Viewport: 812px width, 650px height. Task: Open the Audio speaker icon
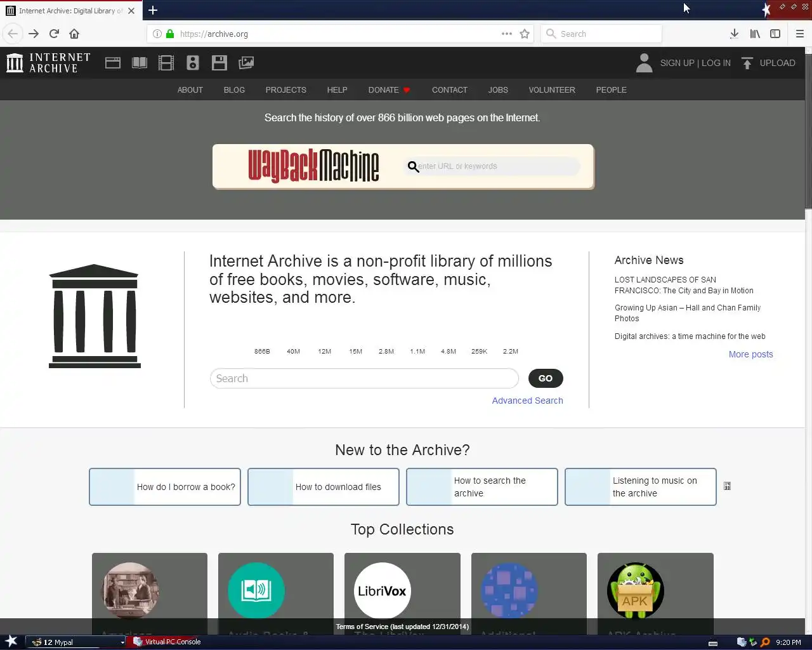pyautogui.click(x=193, y=63)
